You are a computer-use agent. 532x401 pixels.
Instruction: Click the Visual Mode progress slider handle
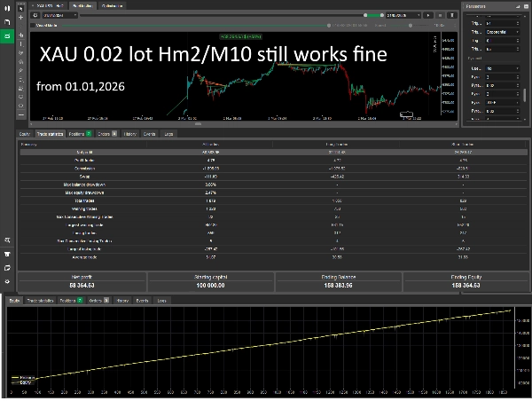pyautogui.click(x=329, y=26)
